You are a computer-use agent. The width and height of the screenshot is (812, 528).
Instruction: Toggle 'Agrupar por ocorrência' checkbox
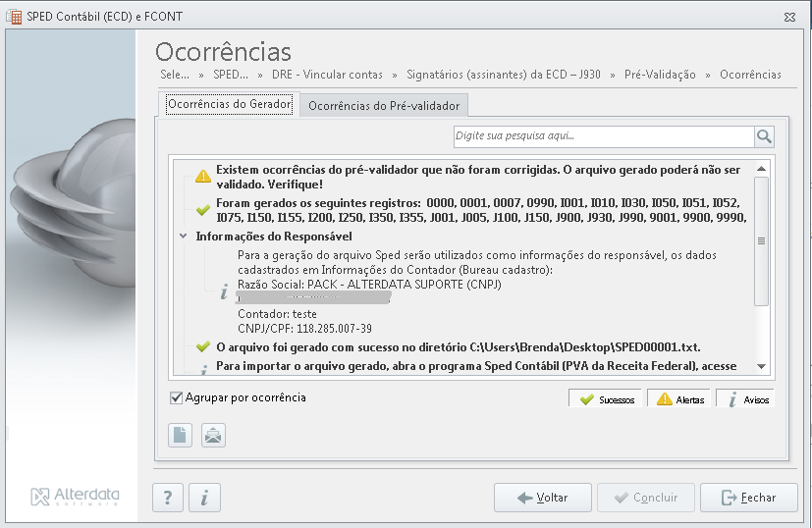pos(176,397)
